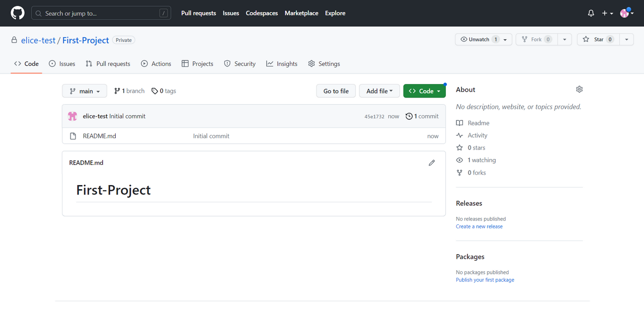Open the Add file dropdown

tap(379, 91)
